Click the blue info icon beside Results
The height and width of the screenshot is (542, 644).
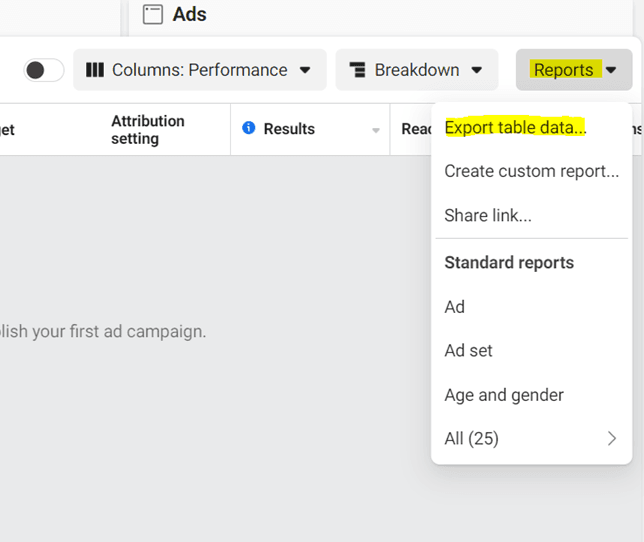(x=249, y=128)
